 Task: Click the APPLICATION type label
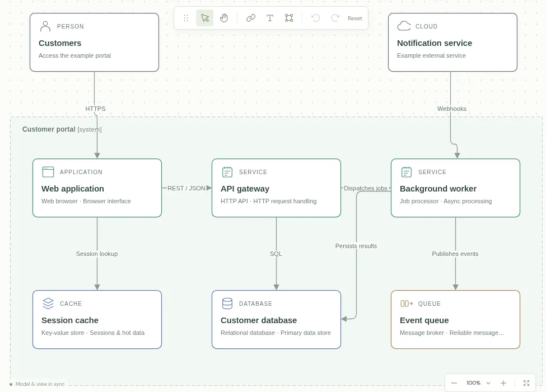tap(81, 172)
